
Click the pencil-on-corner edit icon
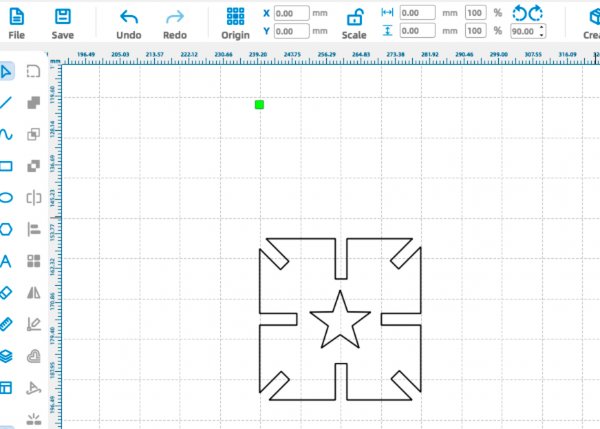[34, 324]
